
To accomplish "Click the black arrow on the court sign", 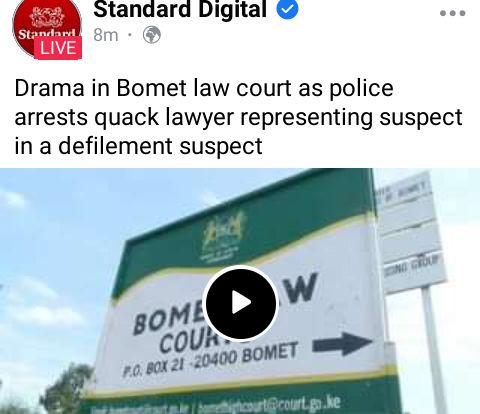I will [342, 344].
